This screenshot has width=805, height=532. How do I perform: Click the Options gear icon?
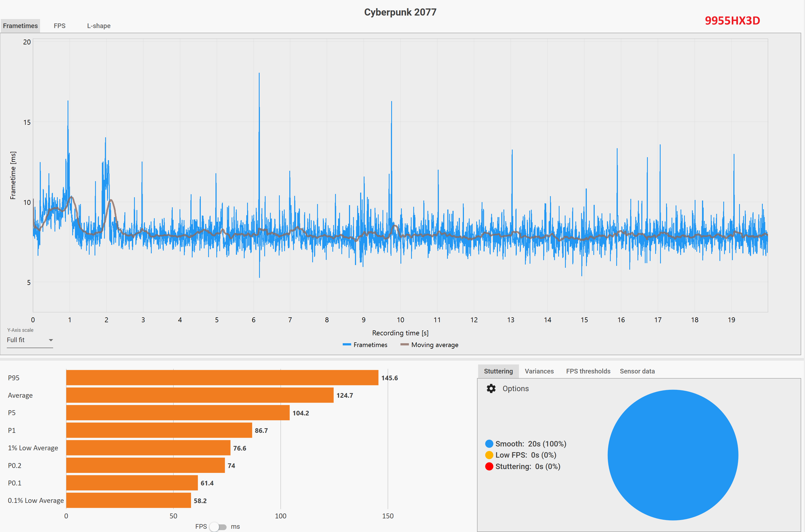pyautogui.click(x=491, y=388)
